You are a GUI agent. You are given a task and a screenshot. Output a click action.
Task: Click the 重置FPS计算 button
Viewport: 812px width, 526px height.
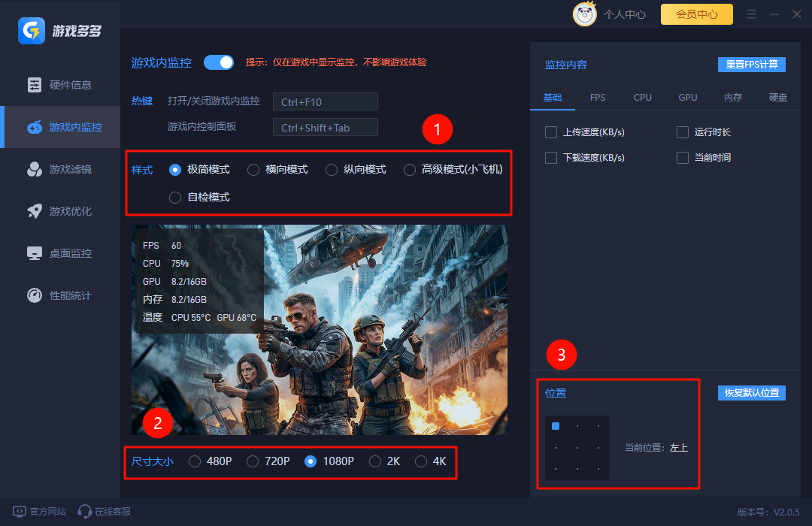tap(751, 65)
